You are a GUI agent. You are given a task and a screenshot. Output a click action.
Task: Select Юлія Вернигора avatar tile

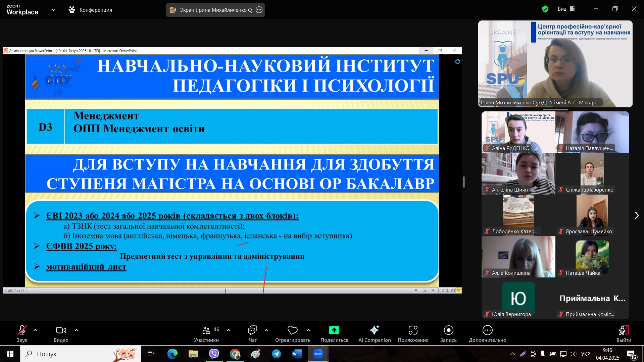[x=518, y=299]
